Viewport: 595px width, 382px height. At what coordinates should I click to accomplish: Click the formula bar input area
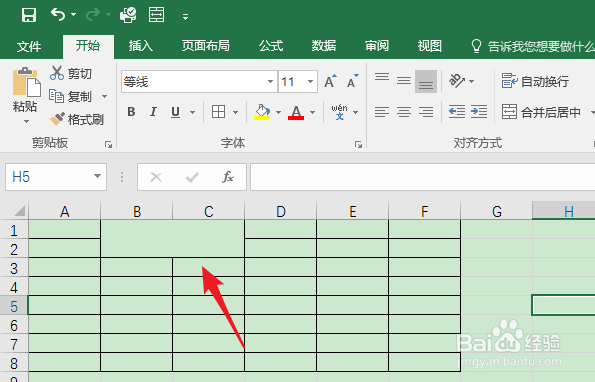click(422, 177)
